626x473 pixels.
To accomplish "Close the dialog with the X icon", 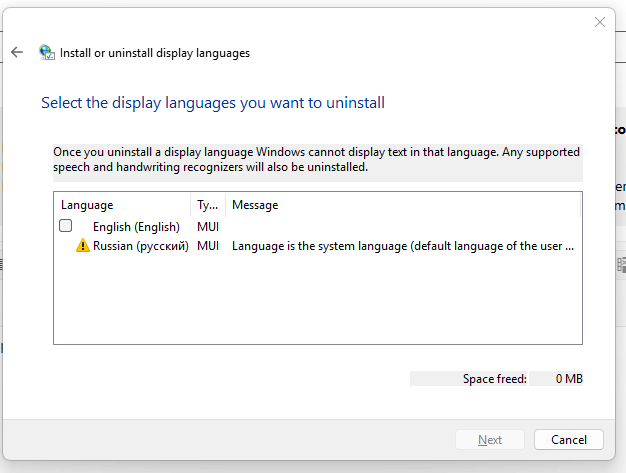I will (x=600, y=22).
